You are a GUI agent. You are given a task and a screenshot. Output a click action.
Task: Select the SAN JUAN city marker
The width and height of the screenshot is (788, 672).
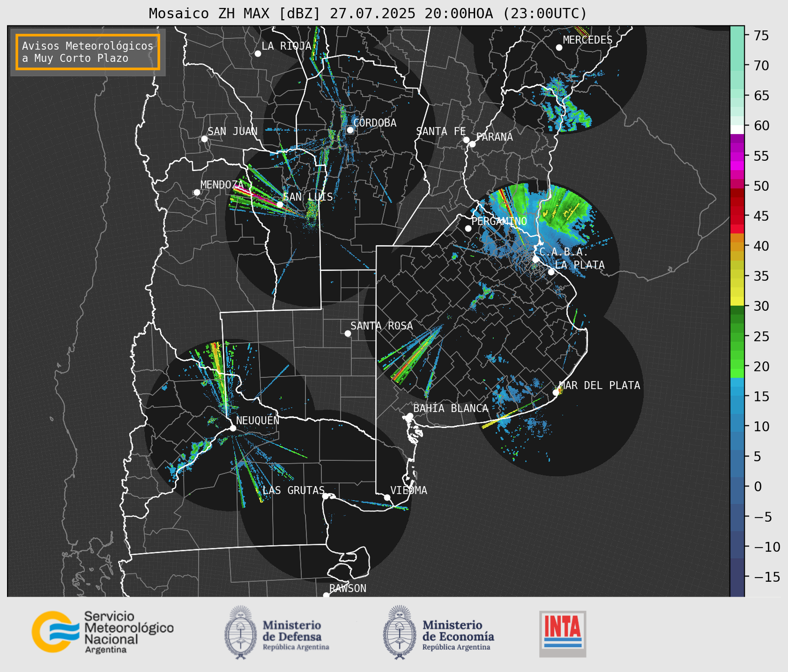[204, 139]
